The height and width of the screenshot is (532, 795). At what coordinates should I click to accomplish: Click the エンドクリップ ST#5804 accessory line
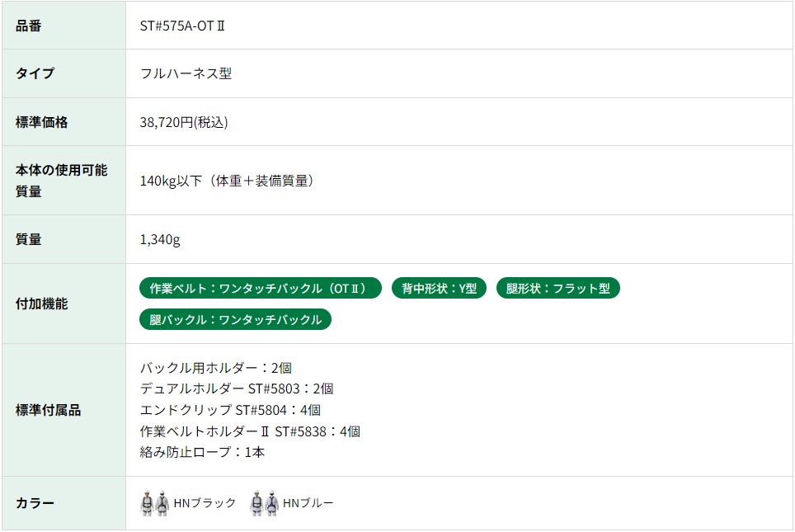click(x=230, y=410)
